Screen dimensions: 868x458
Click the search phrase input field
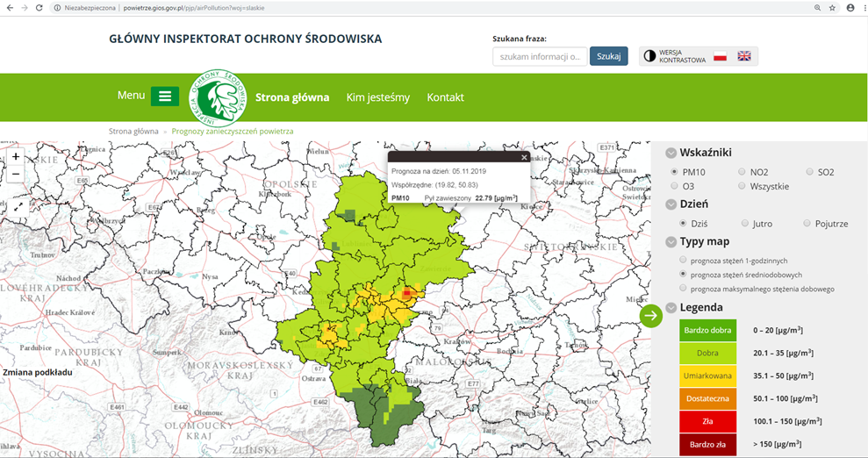[539, 56]
